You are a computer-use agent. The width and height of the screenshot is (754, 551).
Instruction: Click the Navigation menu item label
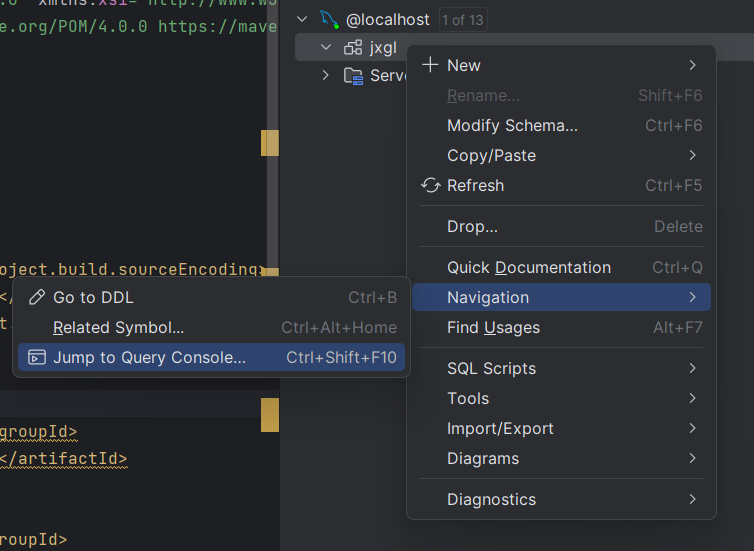pos(488,297)
